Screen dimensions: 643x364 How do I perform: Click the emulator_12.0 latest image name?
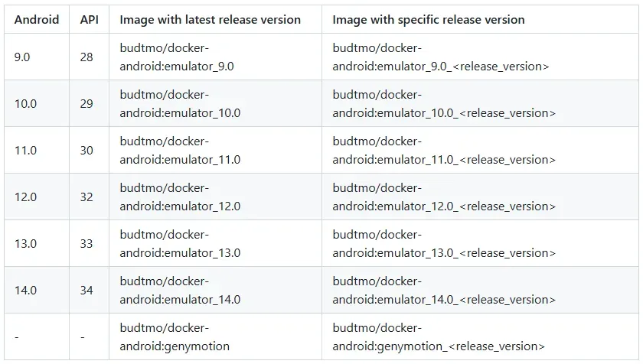180,197
